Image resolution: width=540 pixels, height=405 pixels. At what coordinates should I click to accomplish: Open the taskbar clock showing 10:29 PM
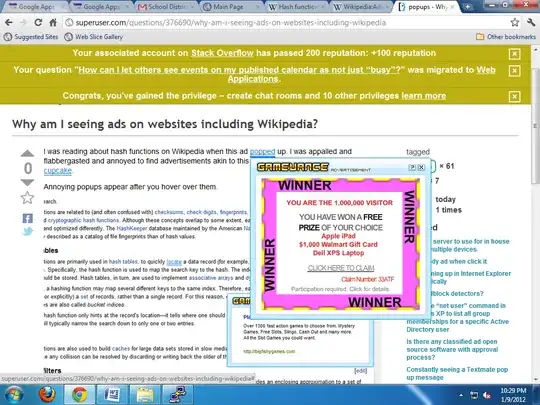[x=513, y=395]
